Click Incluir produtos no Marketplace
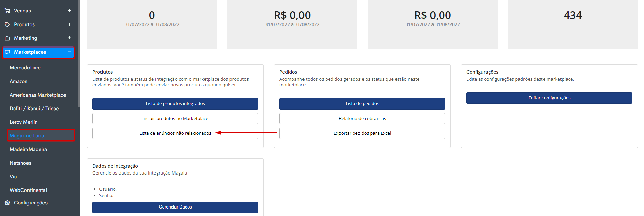644x216 pixels. (175, 118)
